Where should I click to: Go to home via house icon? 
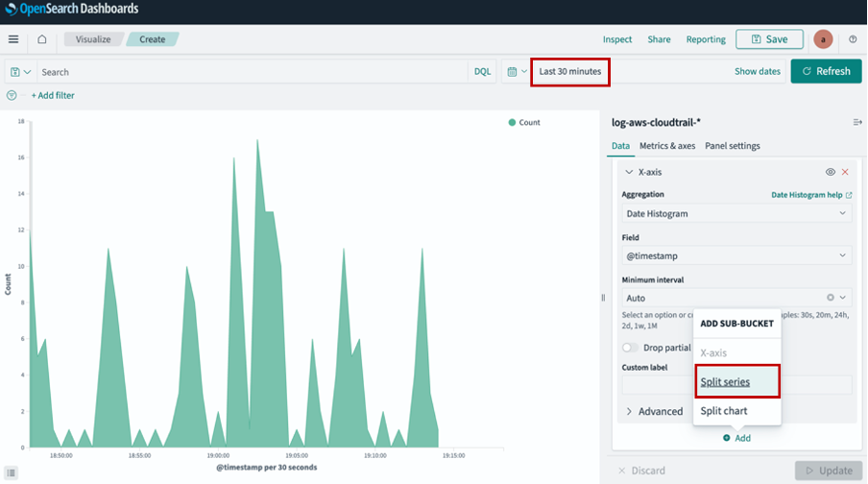point(41,39)
